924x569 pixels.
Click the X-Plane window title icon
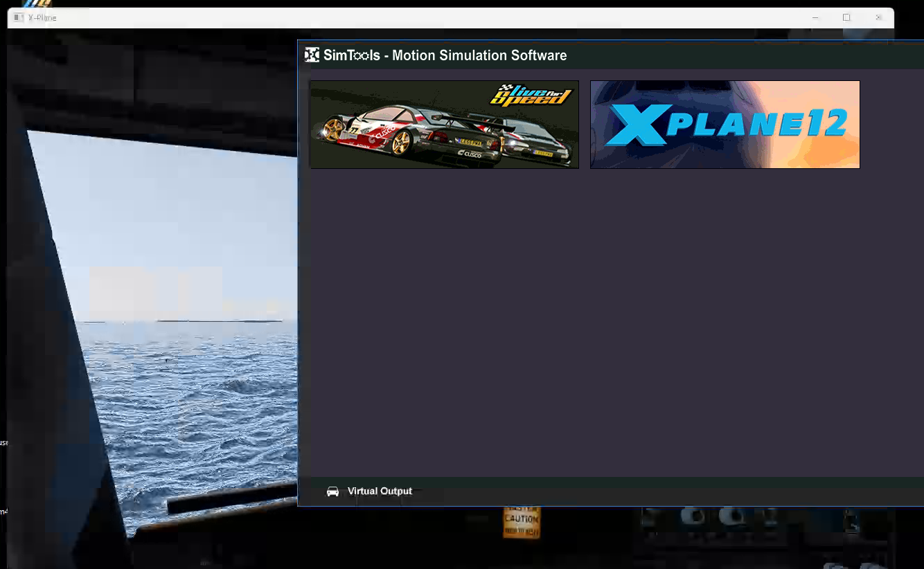[x=19, y=17]
